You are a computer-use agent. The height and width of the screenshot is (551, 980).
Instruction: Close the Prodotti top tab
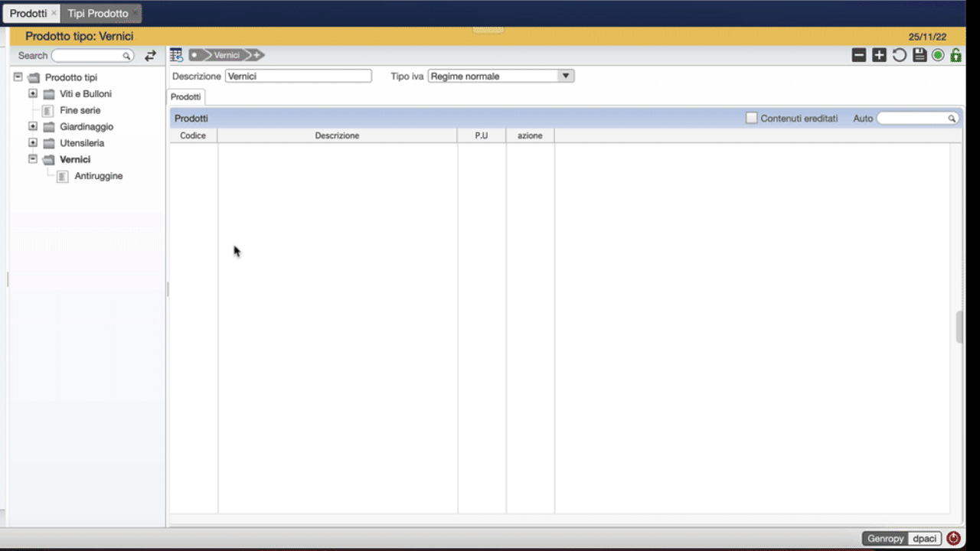[x=54, y=14]
